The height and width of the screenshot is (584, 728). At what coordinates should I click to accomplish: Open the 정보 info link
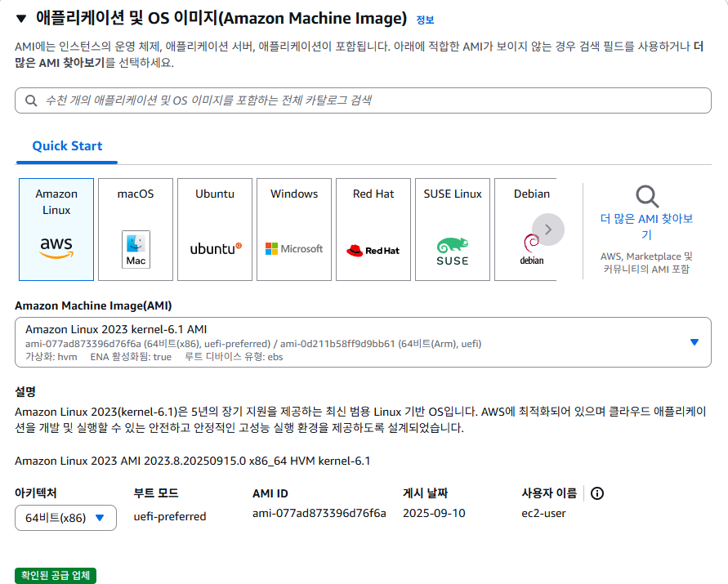[425, 20]
